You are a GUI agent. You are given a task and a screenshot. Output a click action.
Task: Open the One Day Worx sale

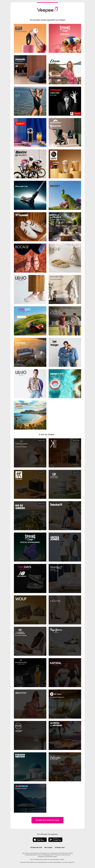click(x=30, y=321)
